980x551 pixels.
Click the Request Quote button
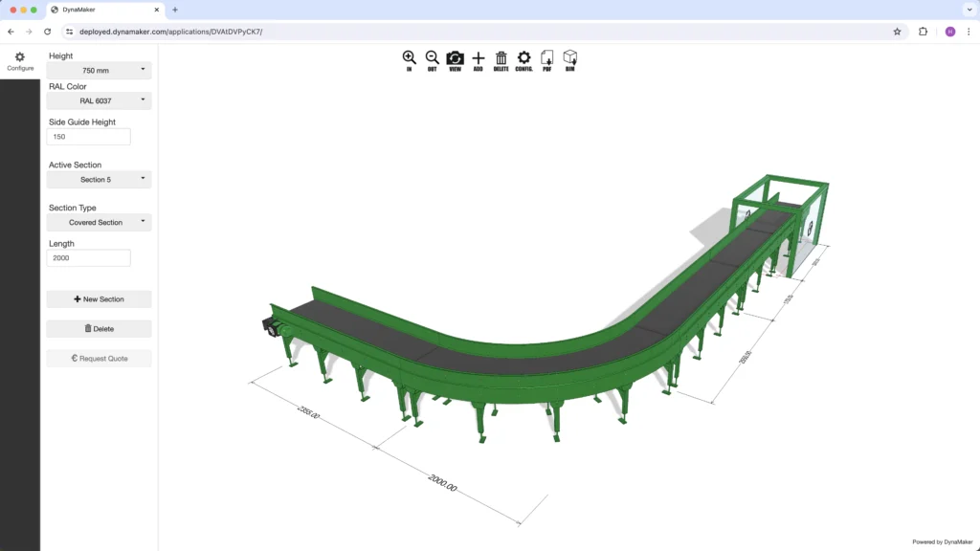tap(100, 359)
